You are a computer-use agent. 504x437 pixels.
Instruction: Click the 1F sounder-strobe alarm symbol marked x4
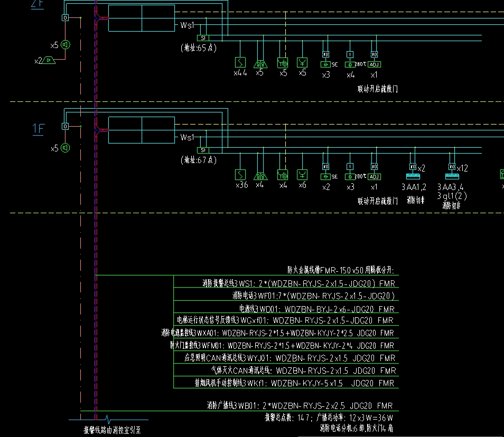coord(260,176)
